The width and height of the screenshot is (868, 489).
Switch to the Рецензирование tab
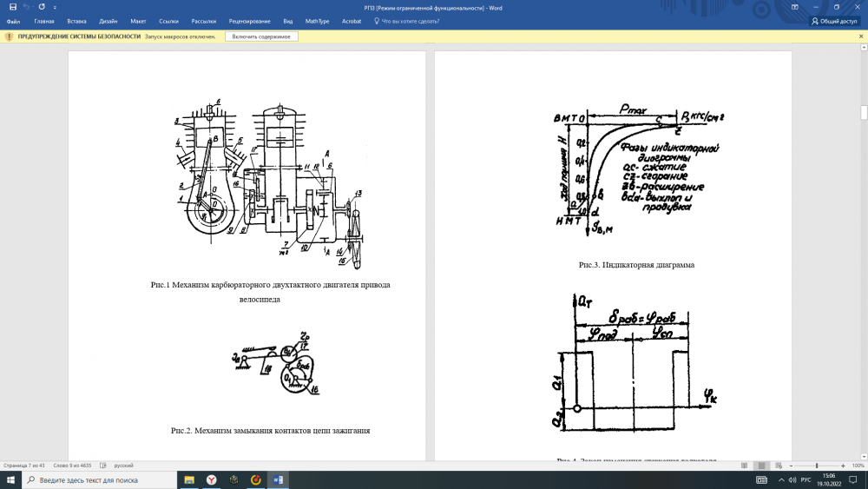[x=251, y=21]
